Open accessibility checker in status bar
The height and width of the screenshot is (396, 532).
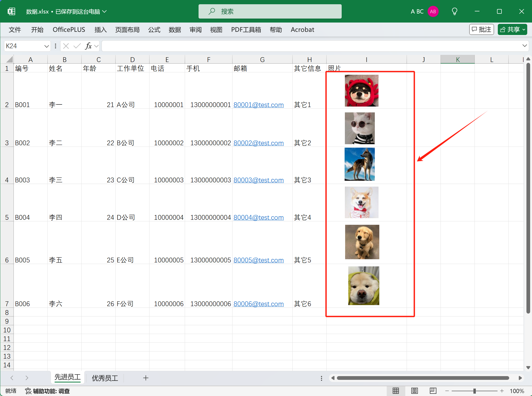click(47, 391)
